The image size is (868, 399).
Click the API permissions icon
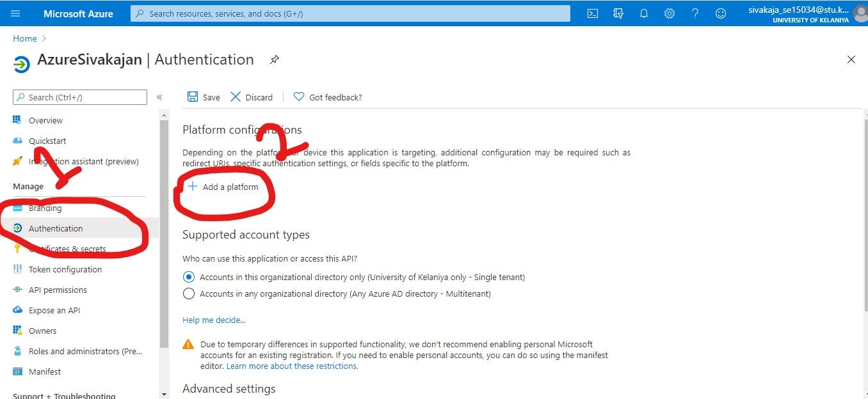17,290
